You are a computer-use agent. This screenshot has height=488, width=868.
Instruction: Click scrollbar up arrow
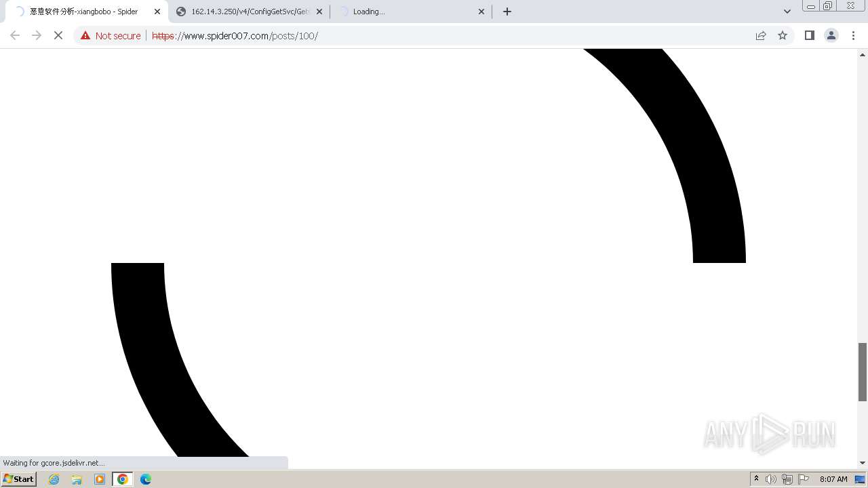(863, 54)
